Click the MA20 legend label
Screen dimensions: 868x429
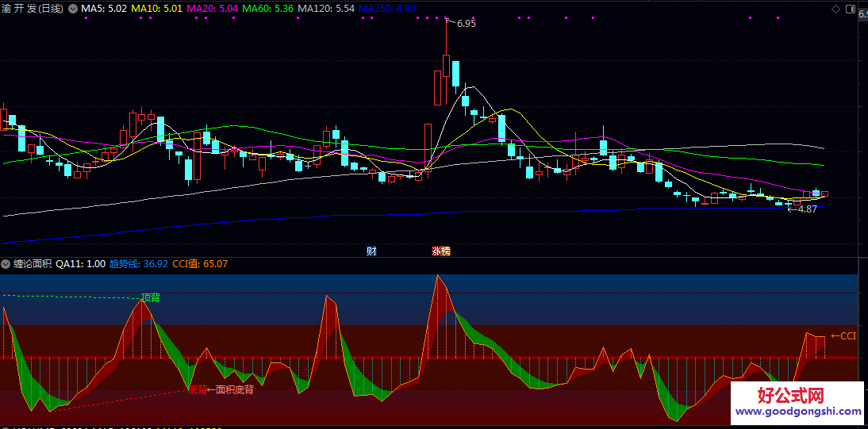click(211, 9)
